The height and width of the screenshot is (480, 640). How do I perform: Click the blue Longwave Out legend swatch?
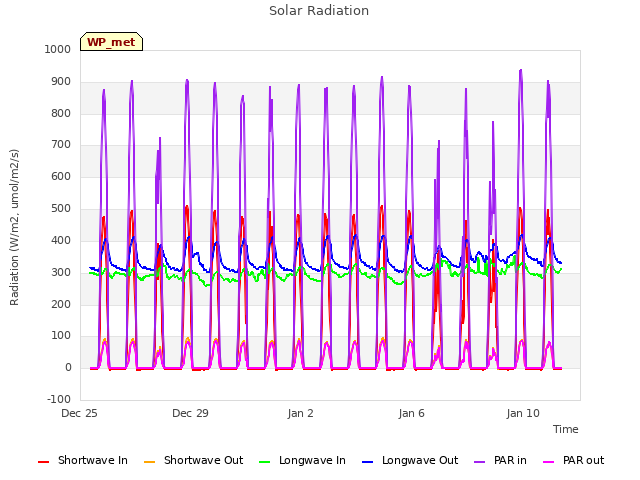(368, 462)
